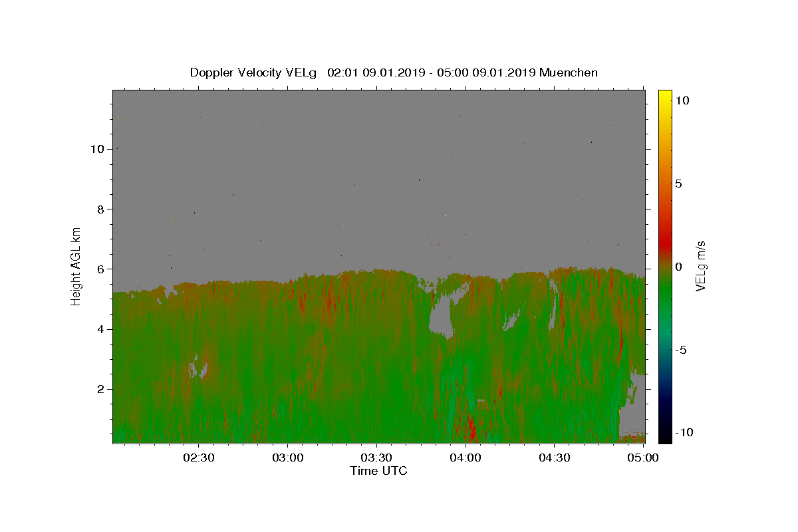Click the colorbar value 5

pyautogui.click(x=679, y=184)
